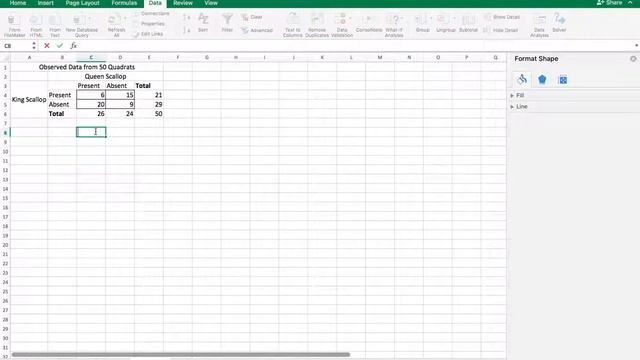Open the Name Box dropdown arrows
Image resolution: width=640 pixels, height=360 pixels.
34,46
